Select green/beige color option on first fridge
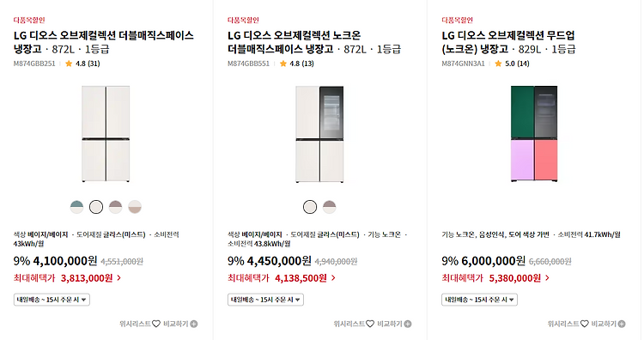This screenshot has height=340, width=644. (76, 207)
